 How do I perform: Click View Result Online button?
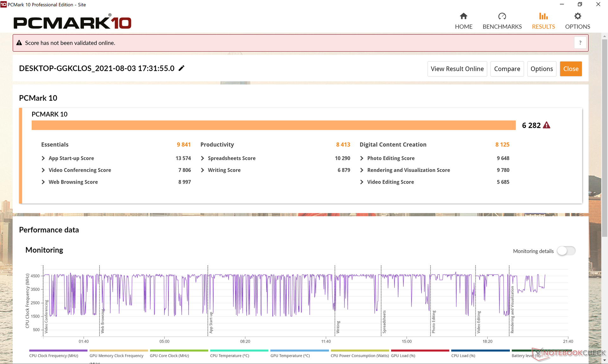click(x=457, y=69)
